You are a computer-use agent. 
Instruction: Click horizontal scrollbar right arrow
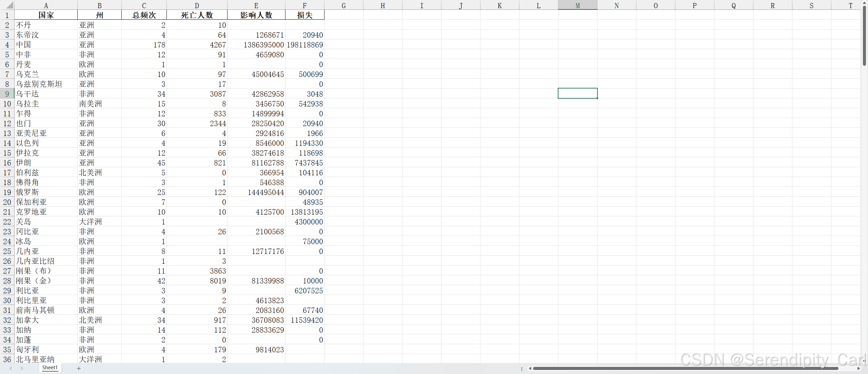859,368
